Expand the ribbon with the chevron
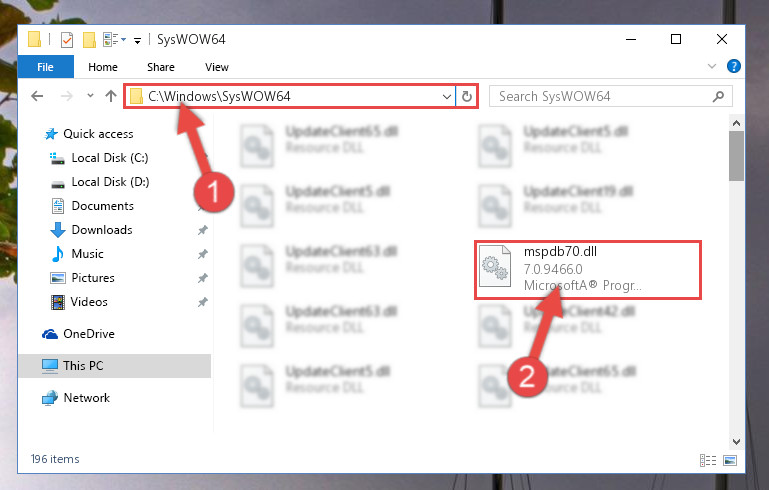This screenshot has height=490, width=769. [712, 66]
